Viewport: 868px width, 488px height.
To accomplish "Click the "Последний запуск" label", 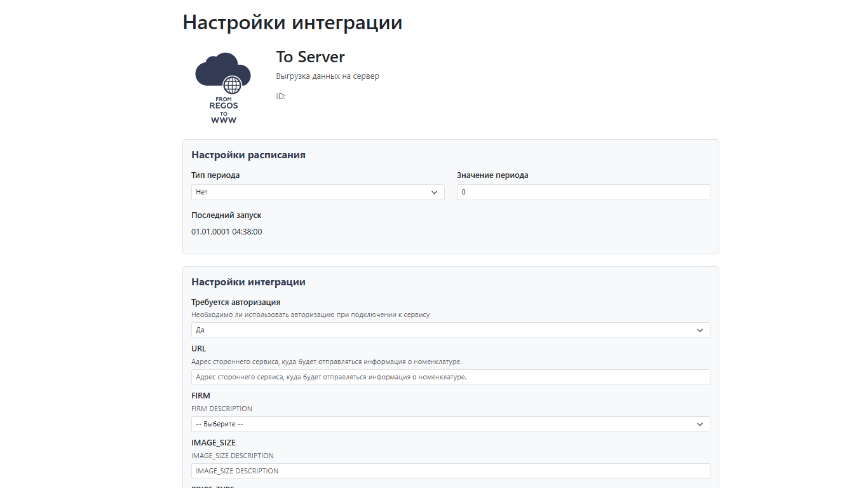I will coord(226,215).
